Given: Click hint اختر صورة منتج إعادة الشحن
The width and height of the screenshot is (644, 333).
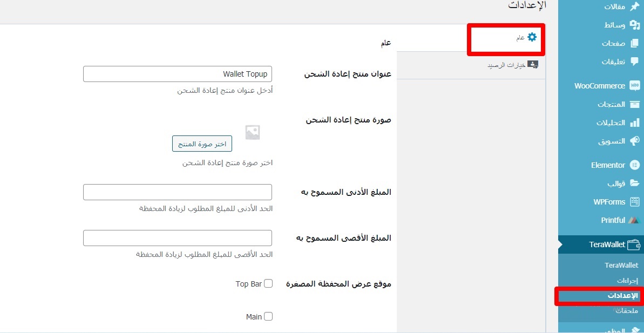Looking at the screenshot, I should click(228, 163).
